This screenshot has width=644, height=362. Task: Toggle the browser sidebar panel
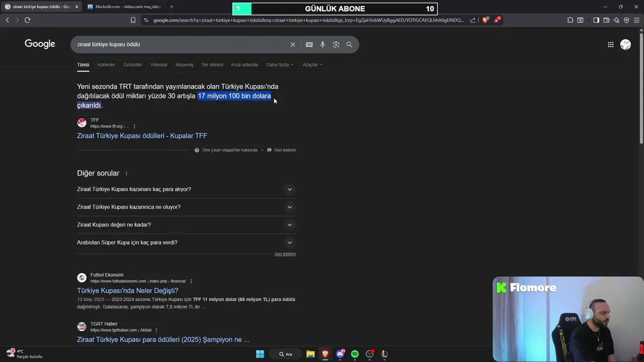coord(596,20)
